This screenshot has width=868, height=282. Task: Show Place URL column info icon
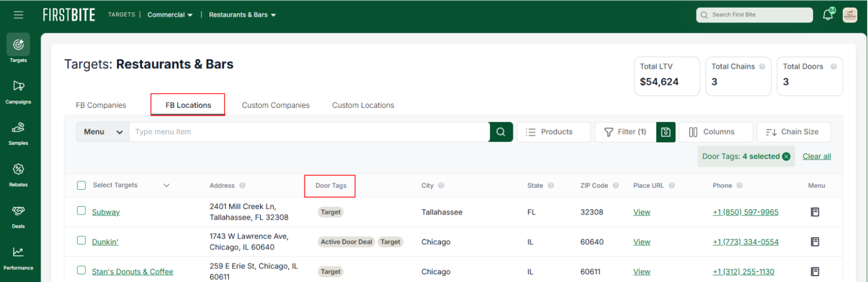click(672, 185)
